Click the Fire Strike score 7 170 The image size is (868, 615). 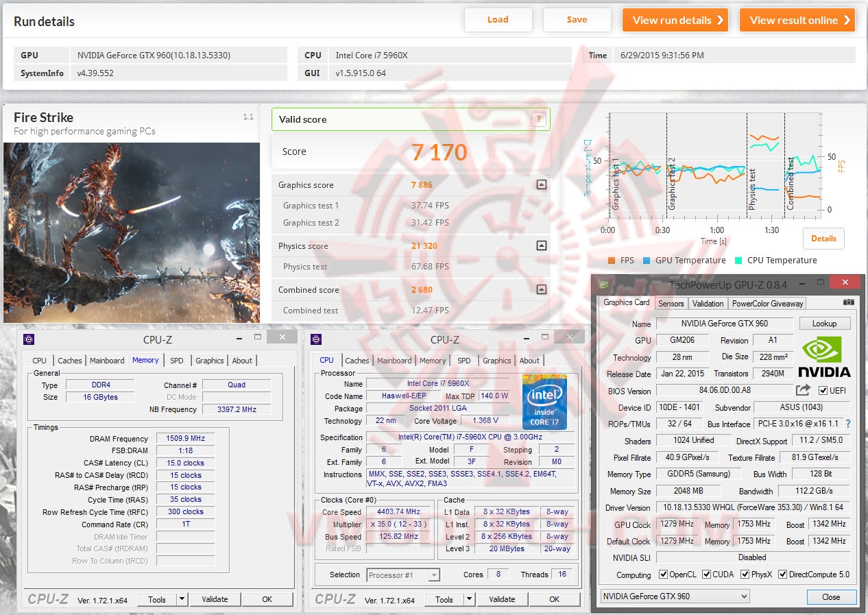pos(439,152)
